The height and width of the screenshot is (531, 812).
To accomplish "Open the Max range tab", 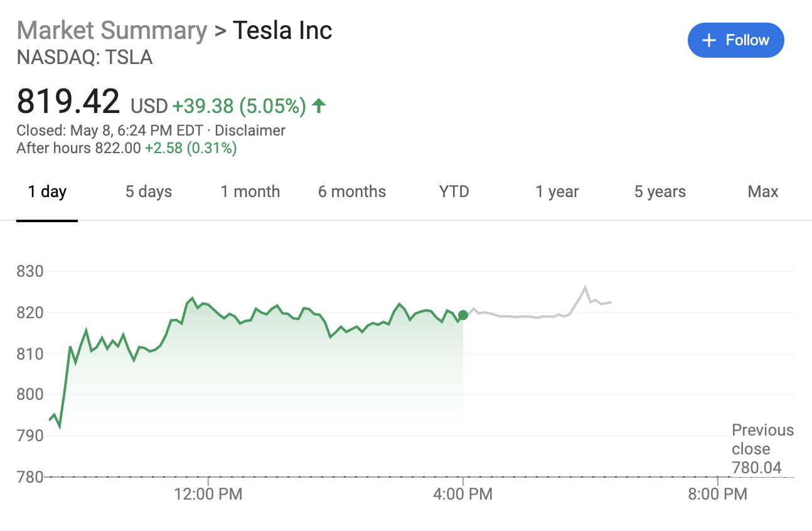I will (x=762, y=192).
